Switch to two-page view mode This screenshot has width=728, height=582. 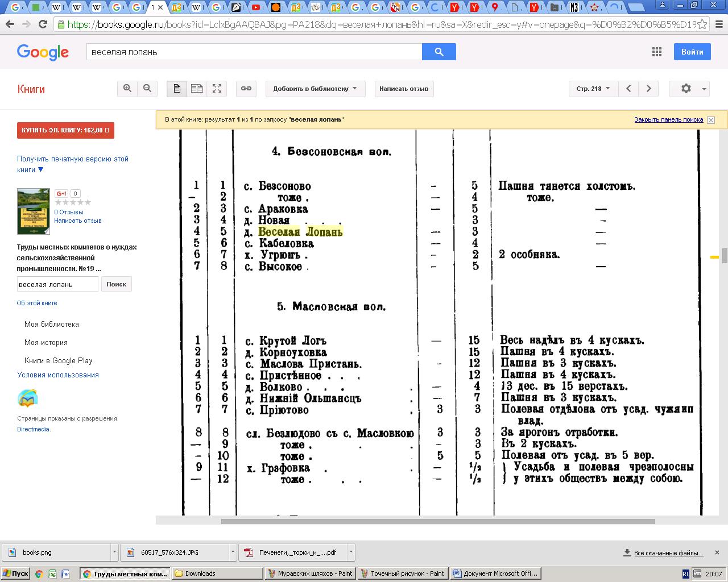tap(197, 89)
